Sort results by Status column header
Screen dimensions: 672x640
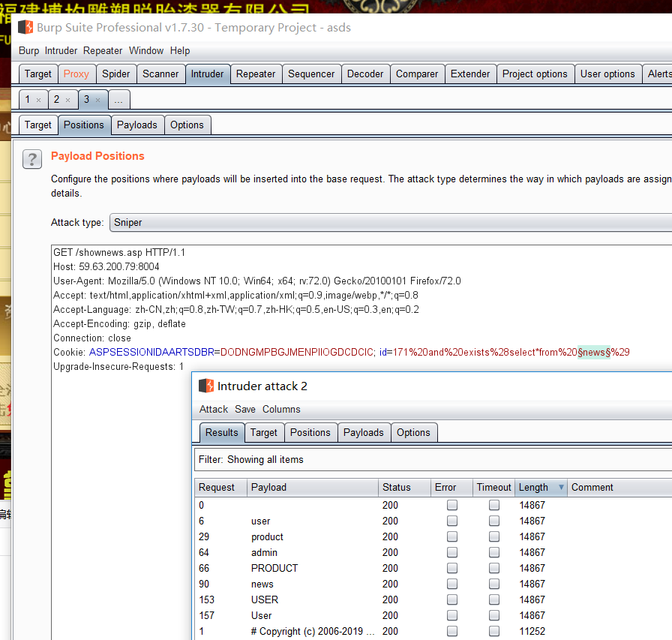pos(404,488)
